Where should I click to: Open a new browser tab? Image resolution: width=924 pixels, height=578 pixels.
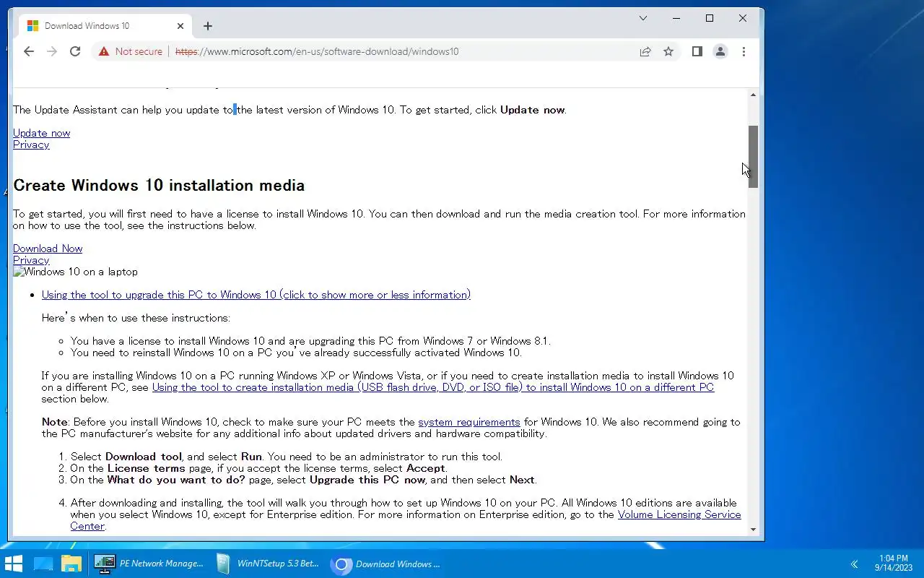coord(208,26)
